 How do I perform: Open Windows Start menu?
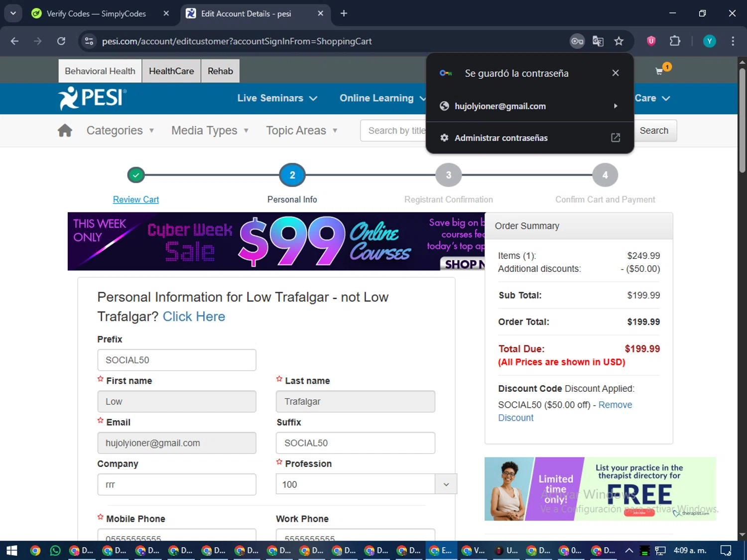point(12,551)
